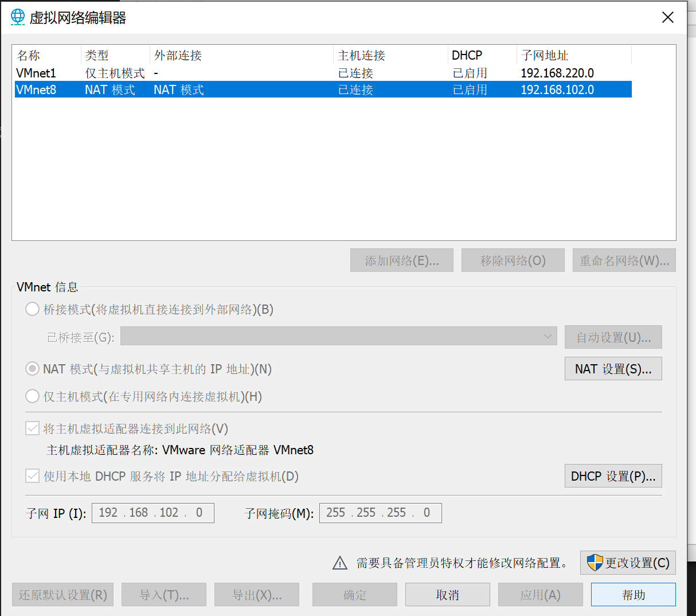The image size is (696, 616).
Task: Click the shield icon on 更改设置 button
Action: pyautogui.click(x=595, y=563)
